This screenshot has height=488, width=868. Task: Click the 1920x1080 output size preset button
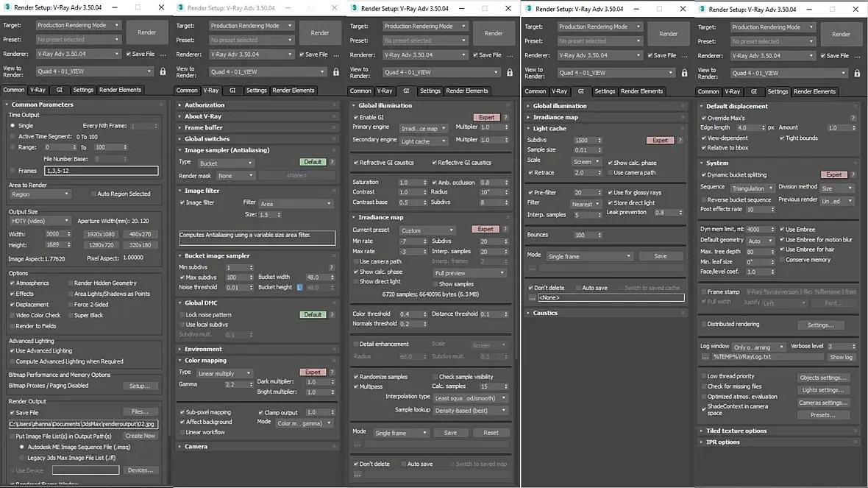(x=101, y=234)
